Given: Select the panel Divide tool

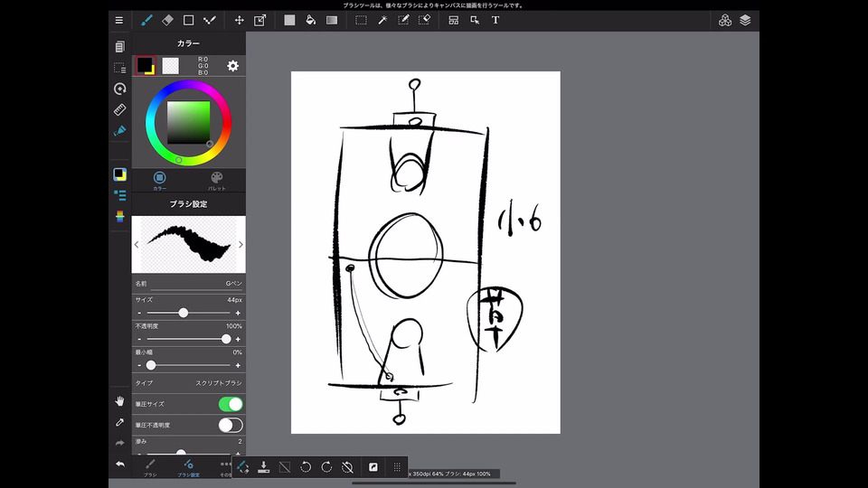Looking at the screenshot, I should point(453,21).
